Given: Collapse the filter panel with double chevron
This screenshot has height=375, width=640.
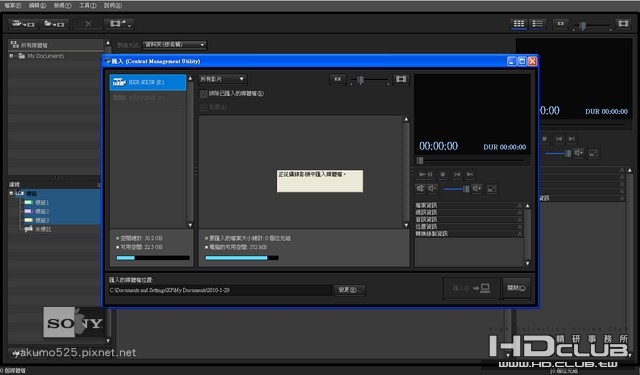Looking at the screenshot, I should (x=99, y=185).
